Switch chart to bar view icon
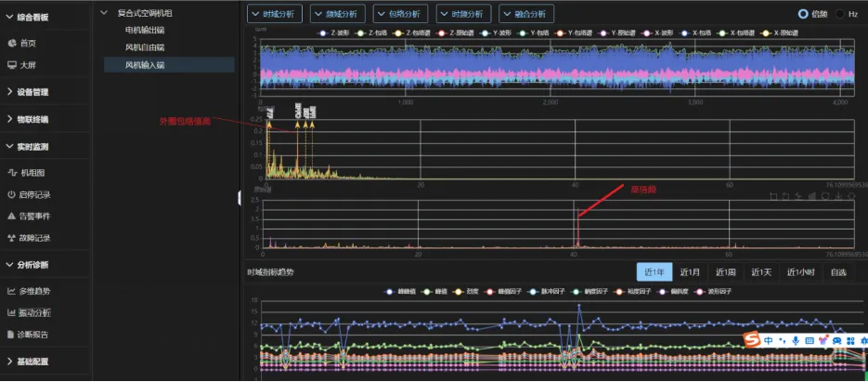The height and width of the screenshot is (382, 868). [812, 196]
